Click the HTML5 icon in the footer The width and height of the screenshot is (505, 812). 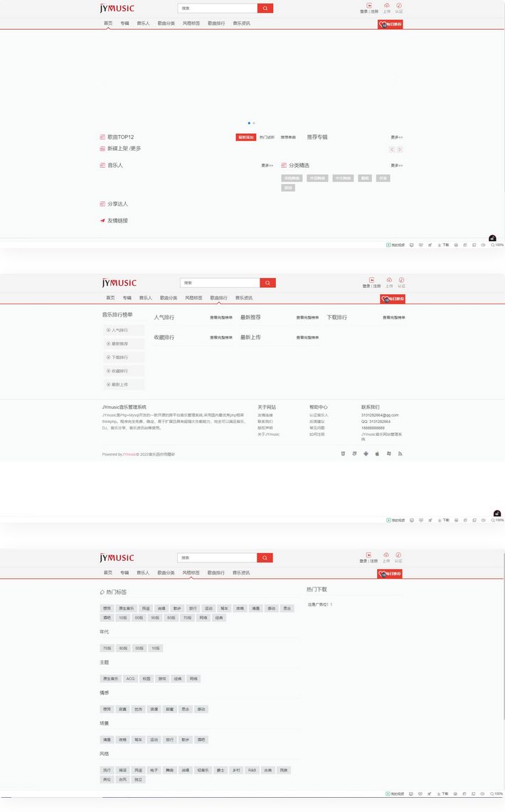pyautogui.click(x=344, y=454)
